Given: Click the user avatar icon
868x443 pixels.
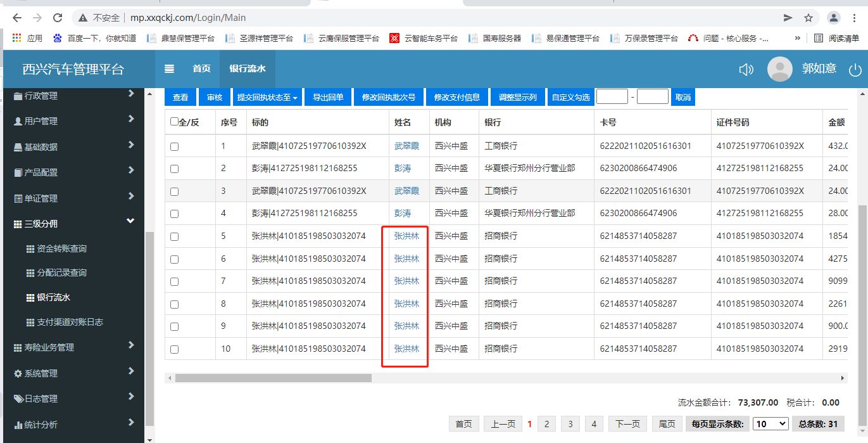Looking at the screenshot, I should (779, 69).
